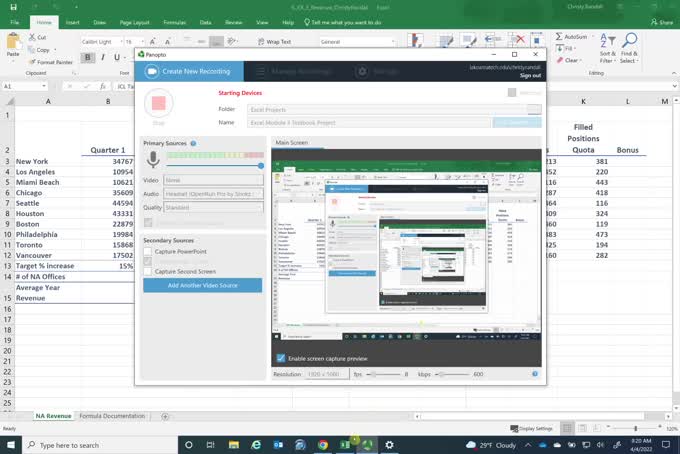Image resolution: width=680 pixels, height=454 pixels.
Task: Click Add Another Video Source button
Action: point(203,285)
